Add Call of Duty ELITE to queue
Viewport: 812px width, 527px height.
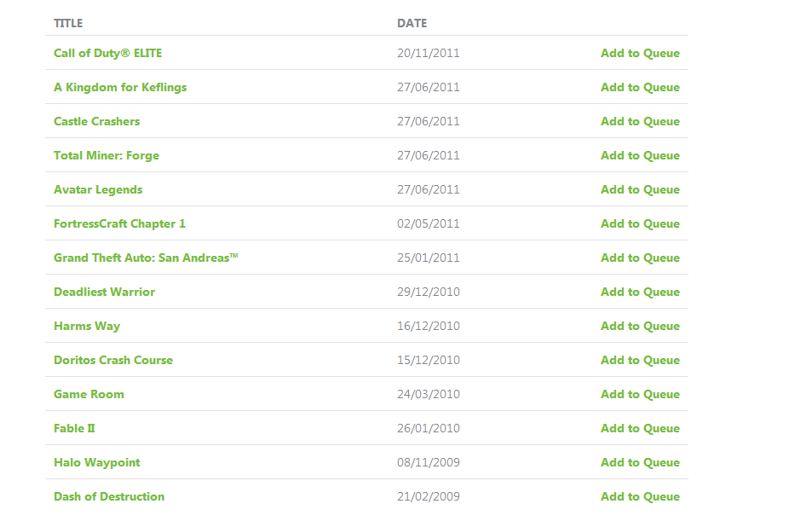(640, 54)
